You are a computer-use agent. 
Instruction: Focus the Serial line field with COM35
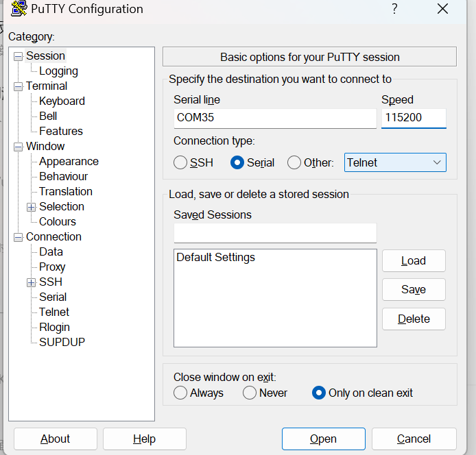pyautogui.click(x=275, y=118)
